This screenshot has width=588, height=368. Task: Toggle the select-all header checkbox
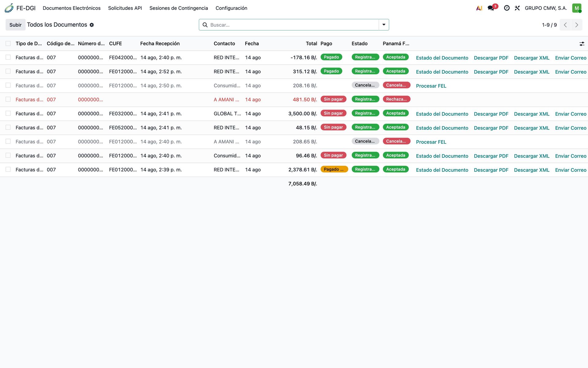pyautogui.click(x=8, y=44)
